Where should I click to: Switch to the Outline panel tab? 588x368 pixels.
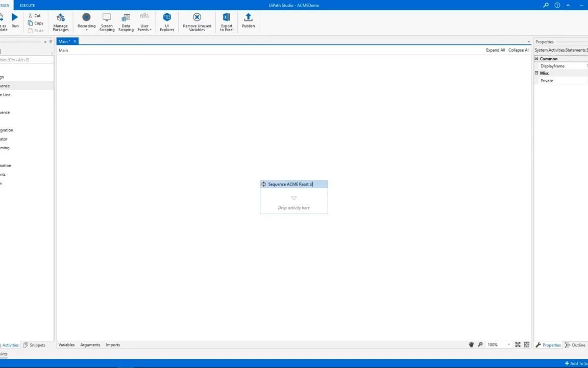(x=575, y=345)
